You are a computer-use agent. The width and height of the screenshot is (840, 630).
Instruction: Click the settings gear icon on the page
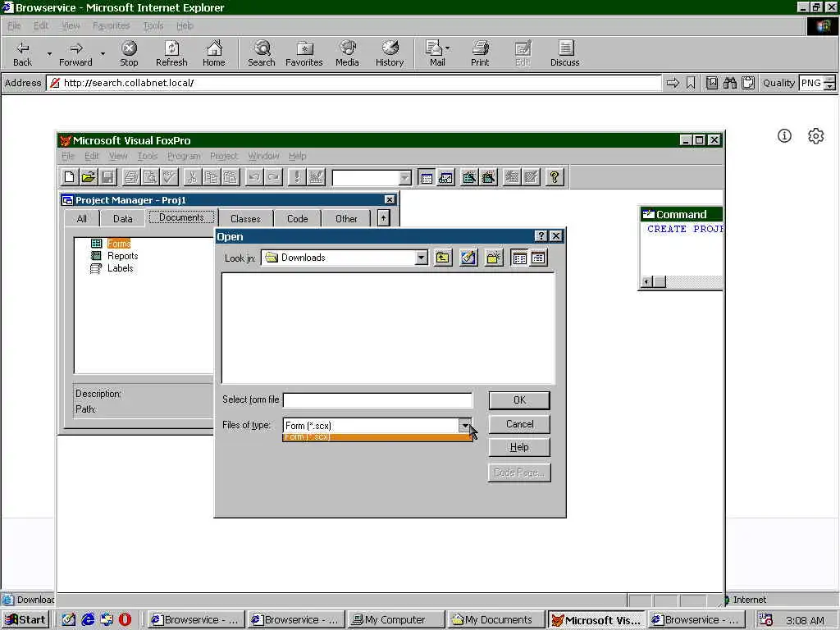click(x=815, y=136)
